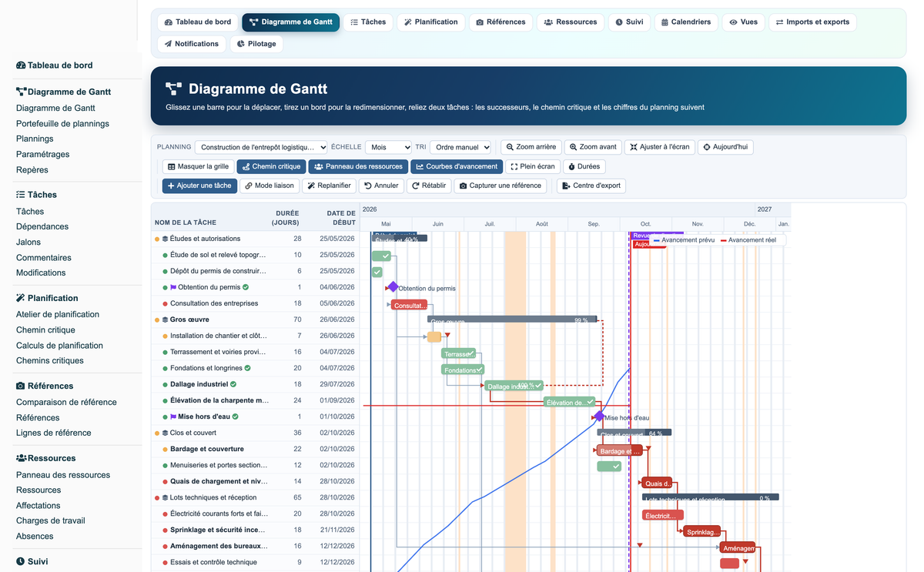This screenshot has width=924, height=572.
Task: Toggle the Durées display
Action: tap(584, 166)
